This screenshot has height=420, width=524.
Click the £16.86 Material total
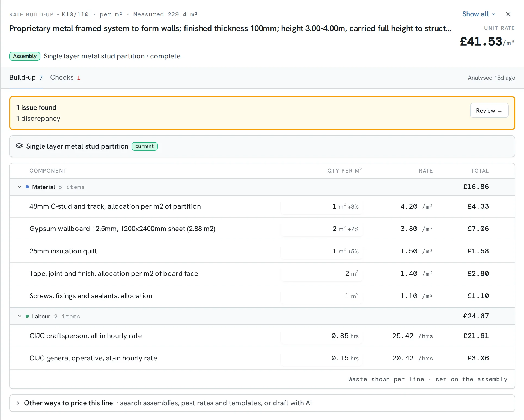point(476,187)
